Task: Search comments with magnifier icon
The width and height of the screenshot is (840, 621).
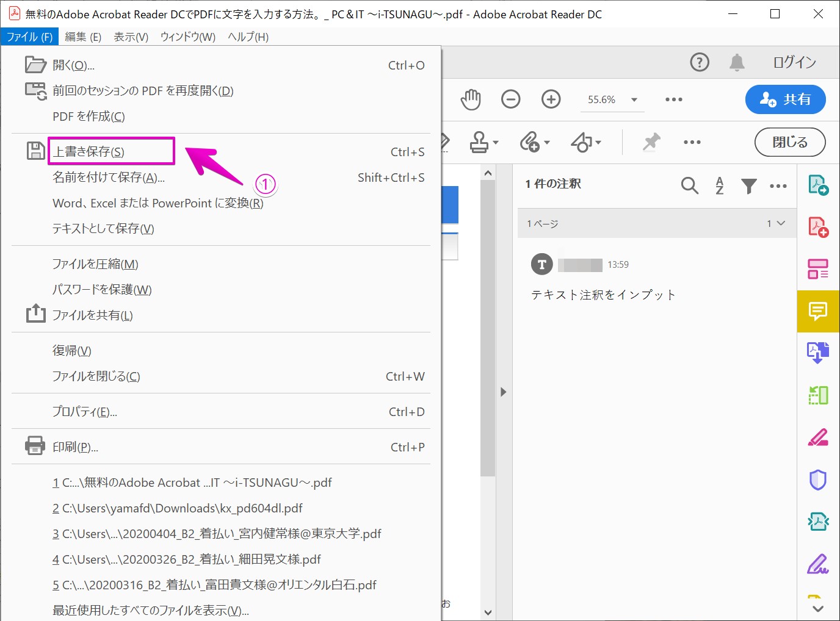Action: [x=690, y=185]
